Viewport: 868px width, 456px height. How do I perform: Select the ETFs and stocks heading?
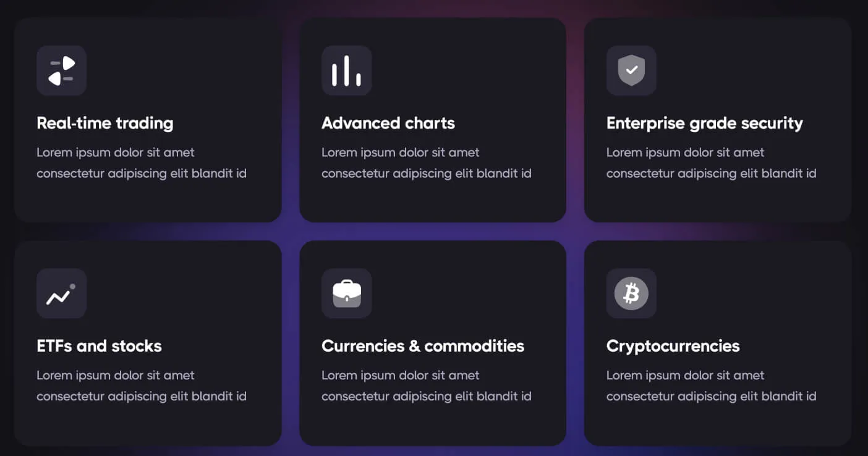pos(98,346)
